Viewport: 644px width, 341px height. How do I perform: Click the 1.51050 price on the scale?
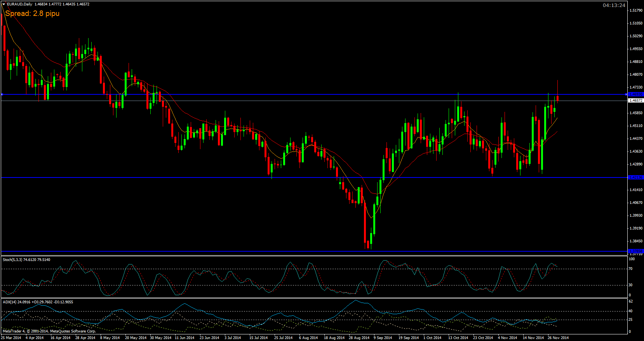(x=636, y=23)
